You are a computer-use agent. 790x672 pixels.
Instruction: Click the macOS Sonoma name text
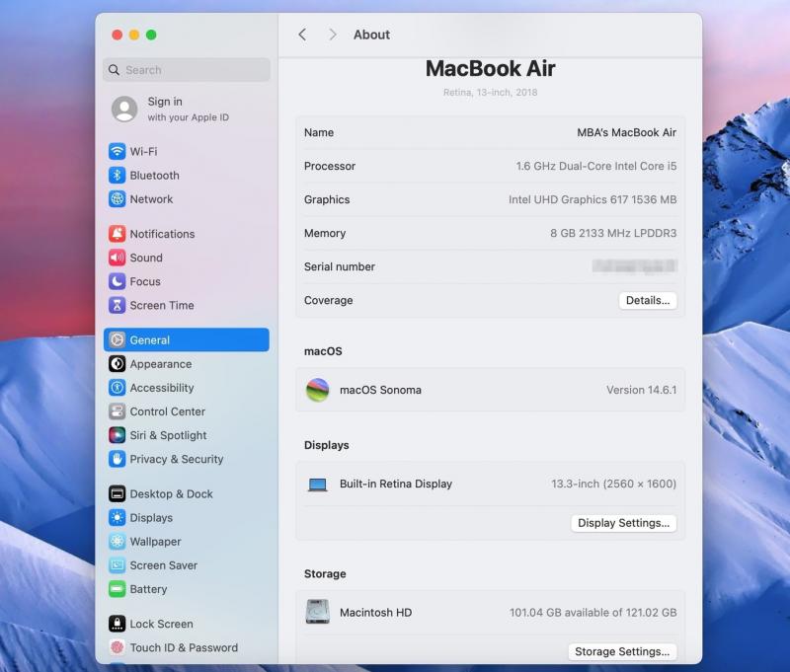coord(380,390)
